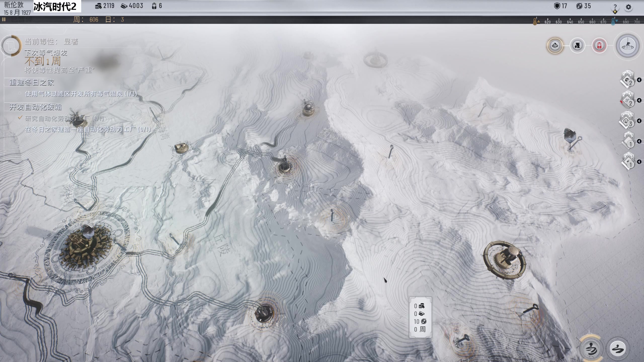Open the settings gear in the top bar

628,7
